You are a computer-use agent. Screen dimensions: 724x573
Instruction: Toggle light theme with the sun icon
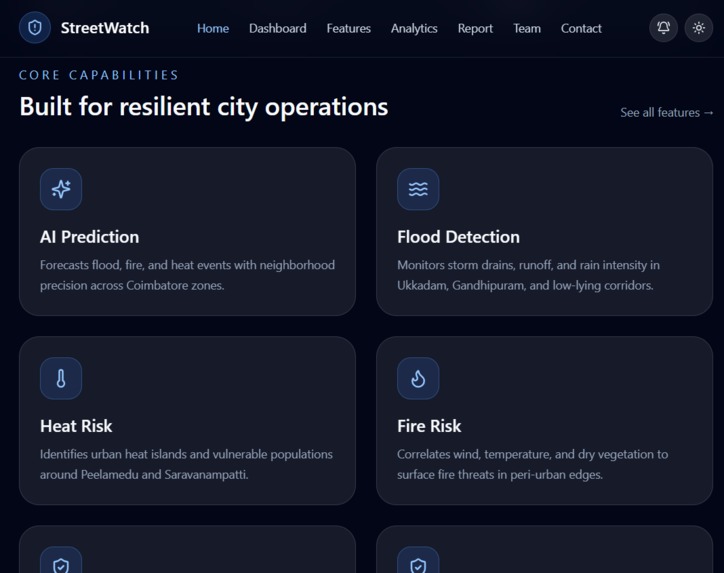pyautogui.click(x=699, y=28)
